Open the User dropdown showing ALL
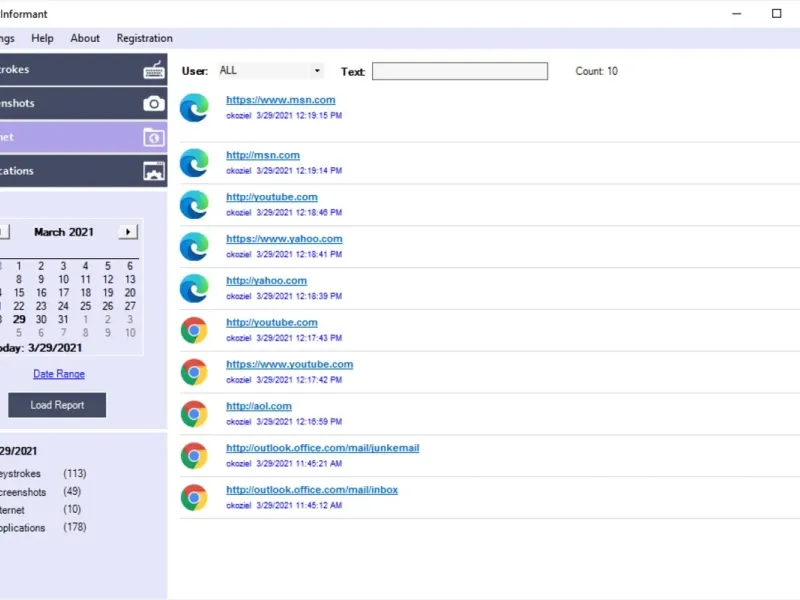The height and width of the screenshot is (600, 800). (x=270, y=70)
